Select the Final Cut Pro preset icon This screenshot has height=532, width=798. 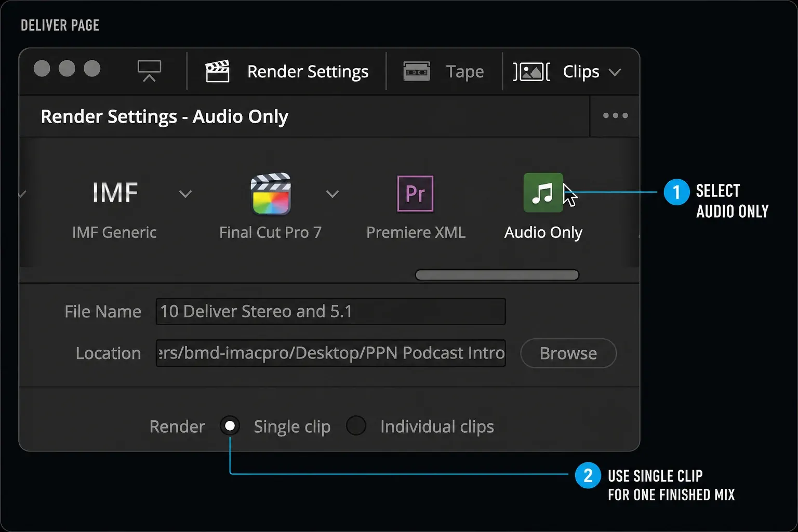[x=271, y=194]
